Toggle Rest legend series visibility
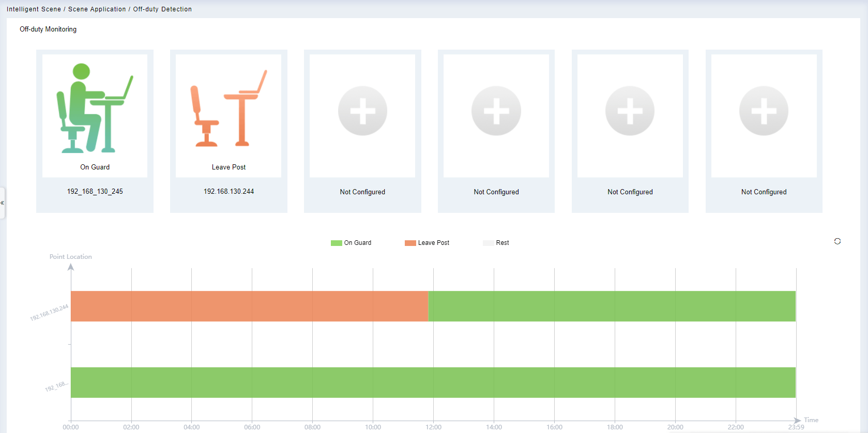This screenshot has width=868, height=433. 496,243
